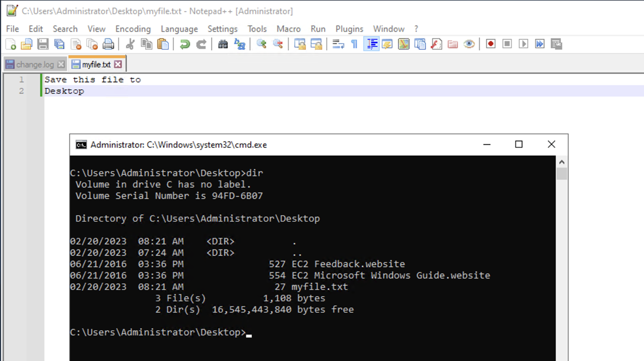Viewport: 644px width, 361px height.
Task: Select the Find icon in the toolbar
Action: pos(223,44)
